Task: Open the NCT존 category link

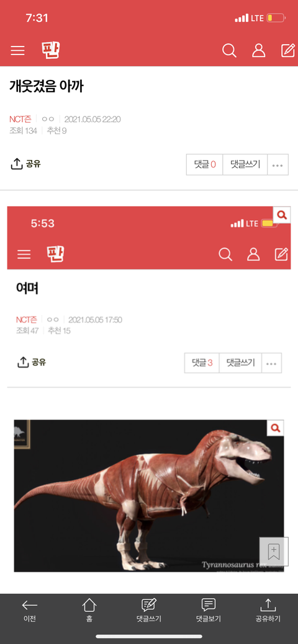Action: (20, 119)
